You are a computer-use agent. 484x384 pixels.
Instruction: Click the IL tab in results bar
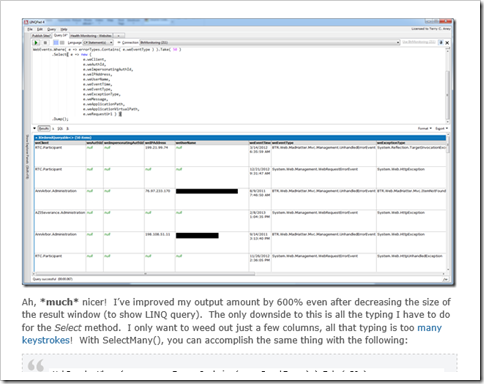coord(67,129)
